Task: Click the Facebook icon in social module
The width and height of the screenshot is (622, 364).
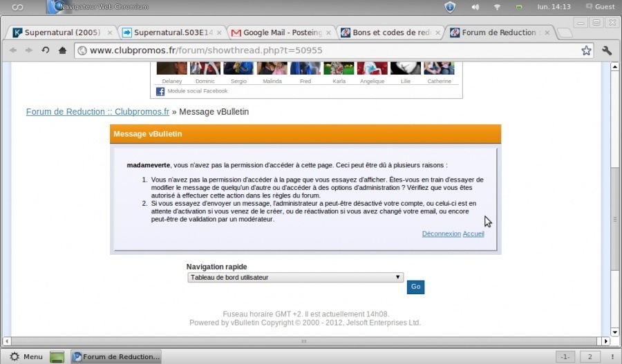Action: pyautogui.click(x=160, y=91)
